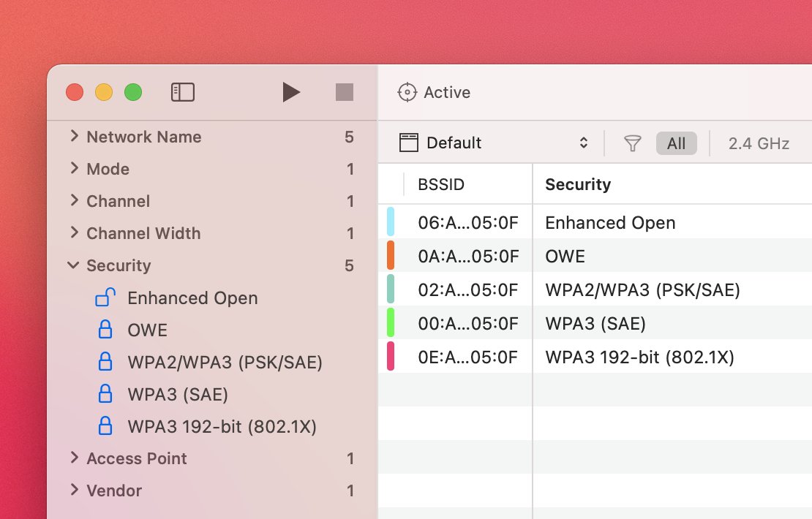Click the filter funnel icon
This screenshot has height=519, width=812.
coord(632,143)
